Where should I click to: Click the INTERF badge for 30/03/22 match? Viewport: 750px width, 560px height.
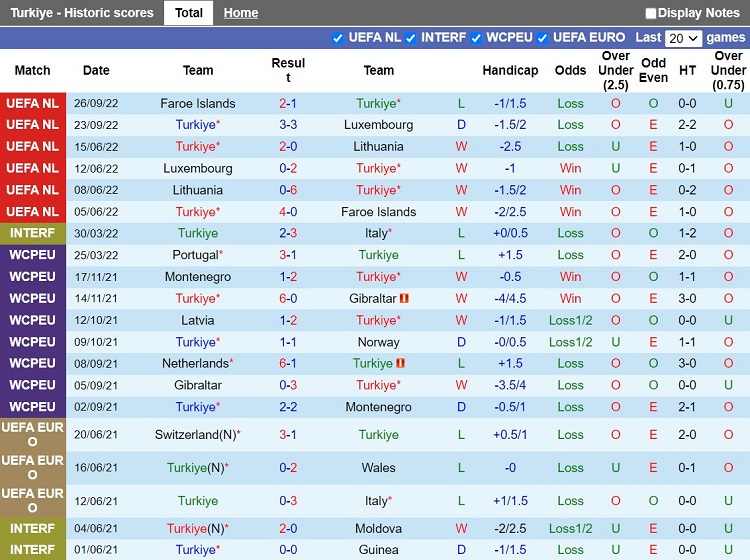32,233
